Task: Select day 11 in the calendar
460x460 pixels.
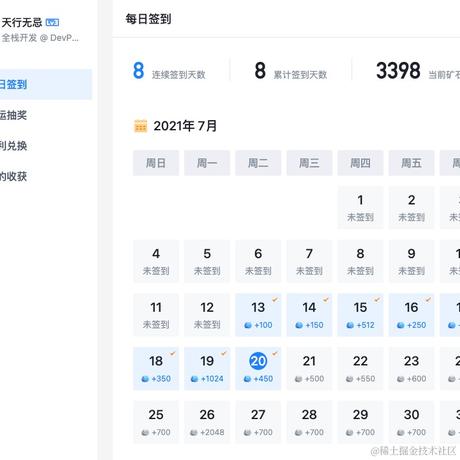Action: tap(156, 315)
